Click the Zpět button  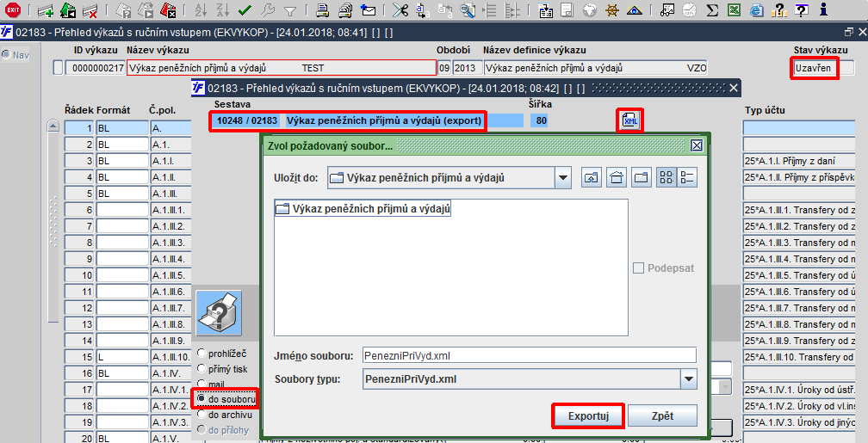click(x=663, y=415)
